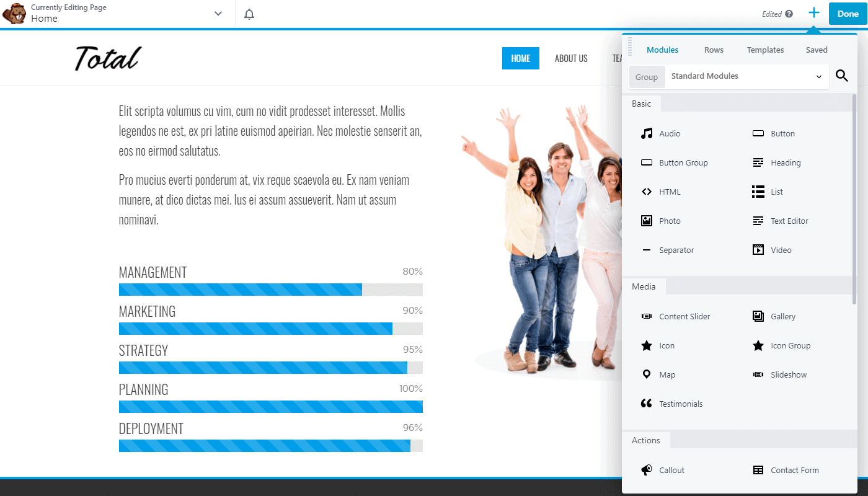Image resolution: width=868 pixels, height=496 pixels.
Task: Click the Callout megaphone icon
Action: point(647,470)
